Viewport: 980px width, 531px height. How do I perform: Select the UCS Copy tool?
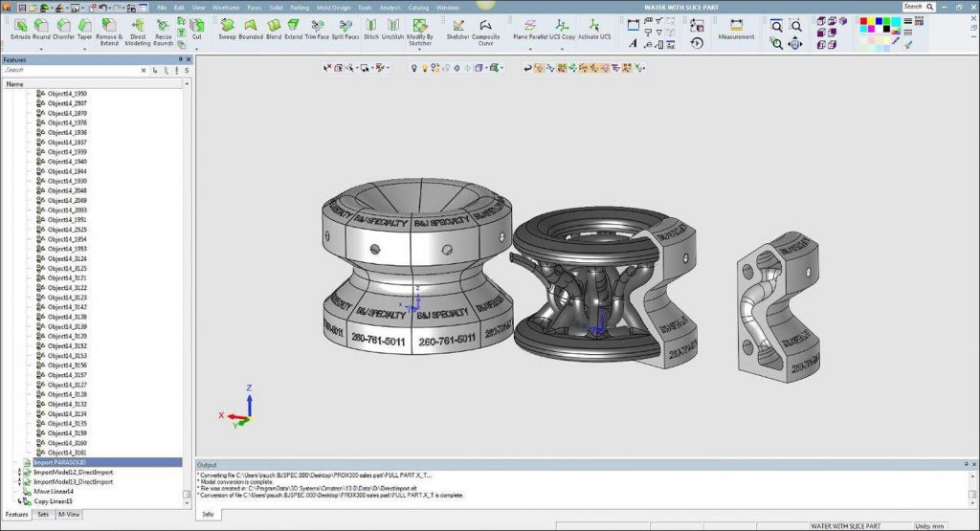[x=562, y=30]
